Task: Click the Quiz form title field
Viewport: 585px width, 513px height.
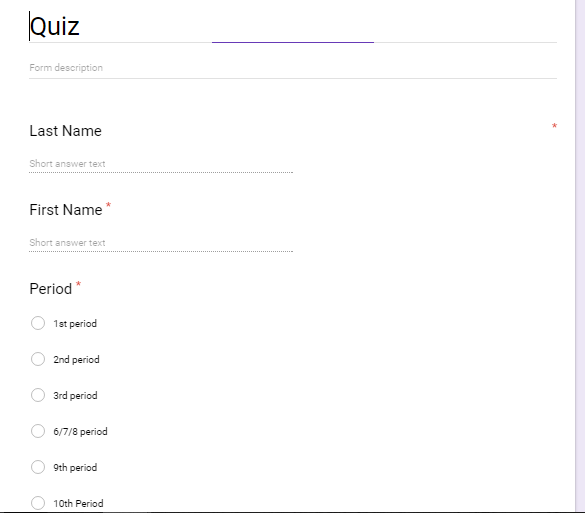Action: click(293, 26)
